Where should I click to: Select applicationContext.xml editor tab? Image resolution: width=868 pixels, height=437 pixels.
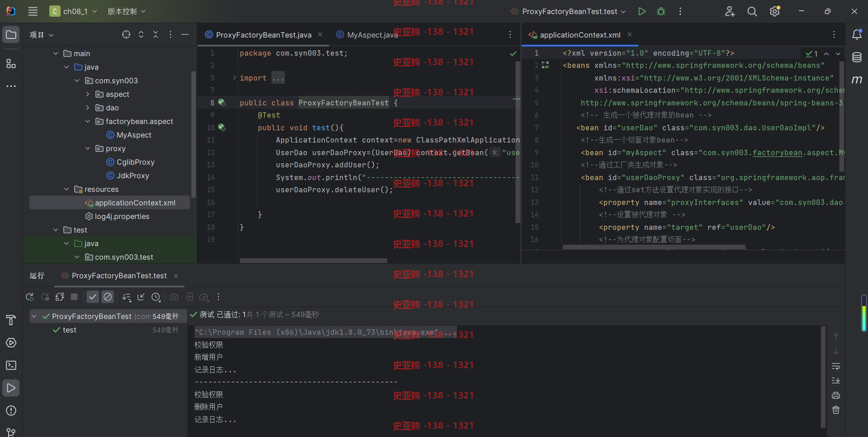click(x=580, y=35)
